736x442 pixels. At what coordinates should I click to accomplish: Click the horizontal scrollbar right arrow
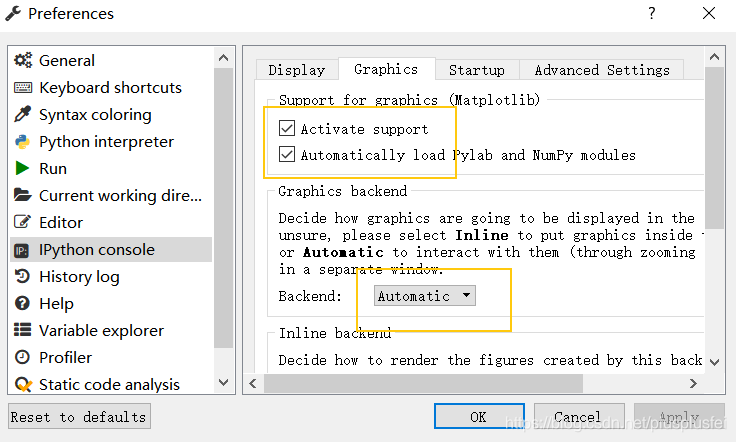(x=693, y=383)
